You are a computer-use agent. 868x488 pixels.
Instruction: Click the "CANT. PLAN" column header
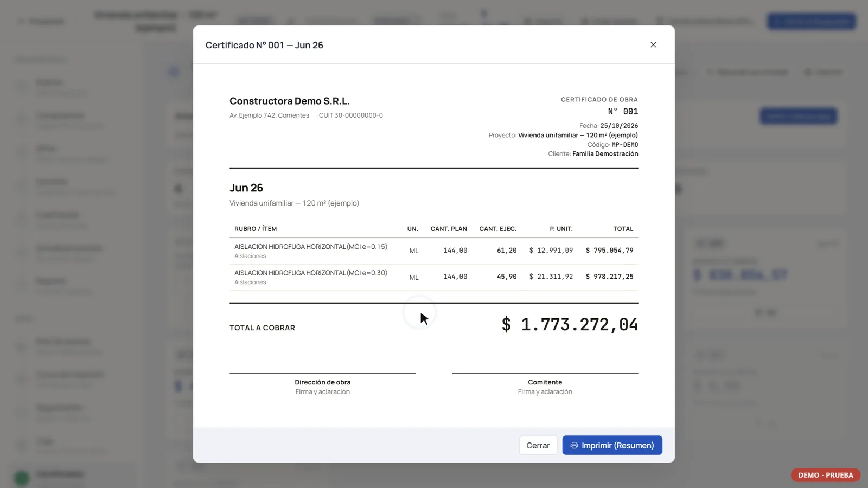449,229
